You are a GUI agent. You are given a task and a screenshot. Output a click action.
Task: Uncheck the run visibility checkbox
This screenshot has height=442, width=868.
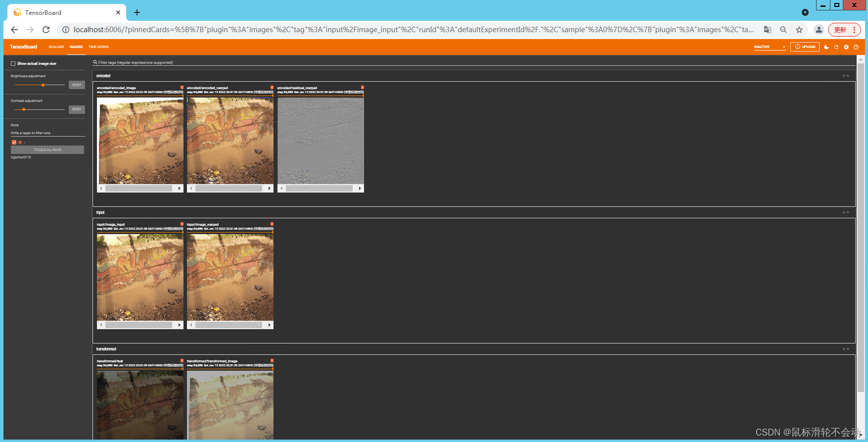(14, 142)
